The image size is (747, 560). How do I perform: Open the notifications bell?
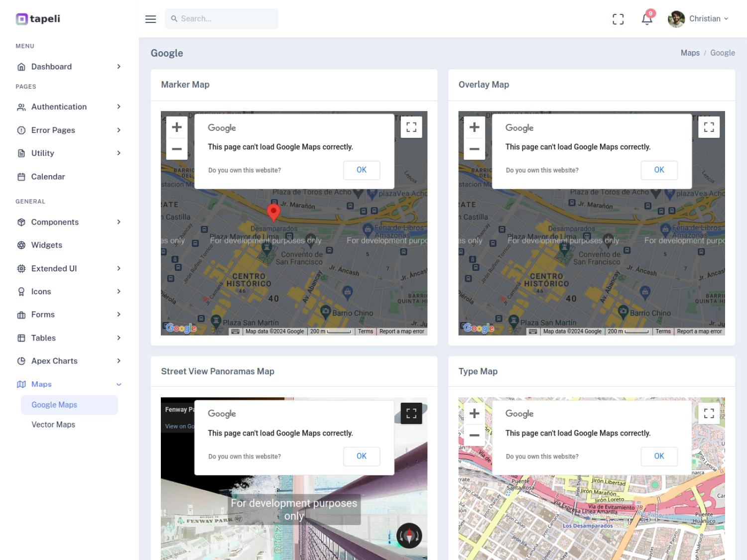coord(647,19)
